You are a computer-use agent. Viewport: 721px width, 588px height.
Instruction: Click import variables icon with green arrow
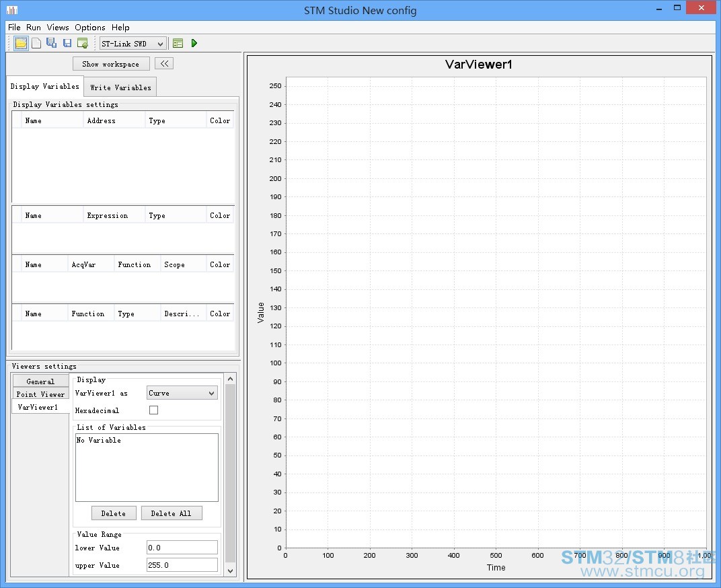pos(83,43)
